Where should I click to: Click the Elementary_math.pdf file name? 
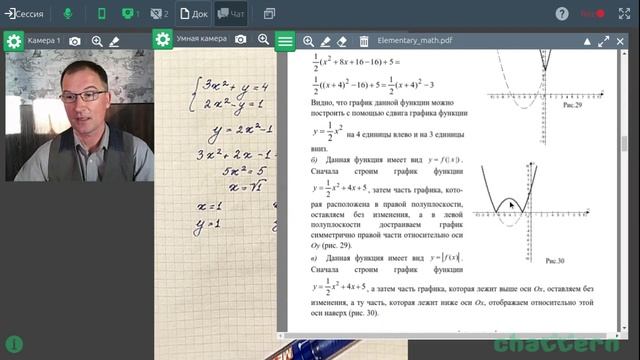(x=414, y=40)
